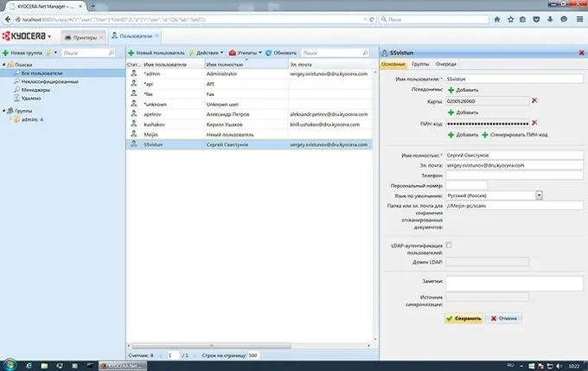This screenshot has height=371, width=588.
Task: Click the horizontal scrollbar of user list
Action: tap(212, 346)
